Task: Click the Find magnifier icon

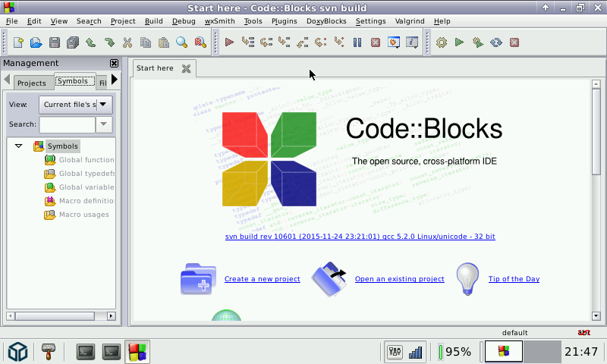Action: [x=182, y=42]
